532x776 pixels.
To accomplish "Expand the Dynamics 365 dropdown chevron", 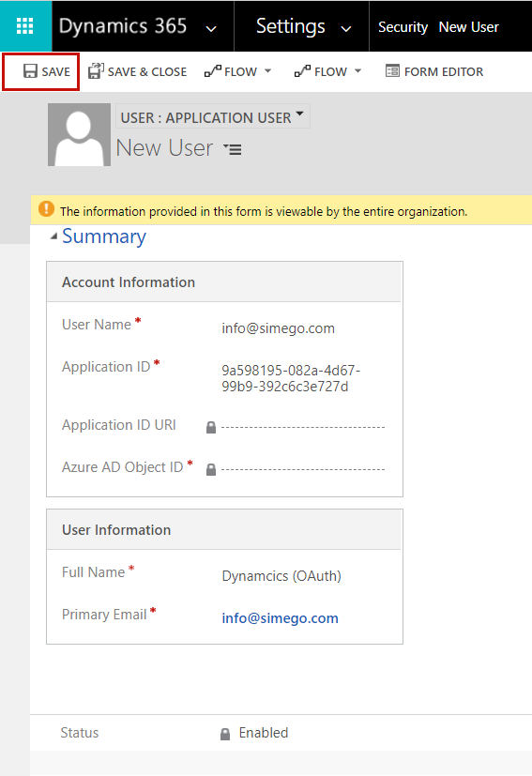I will 211,29.
